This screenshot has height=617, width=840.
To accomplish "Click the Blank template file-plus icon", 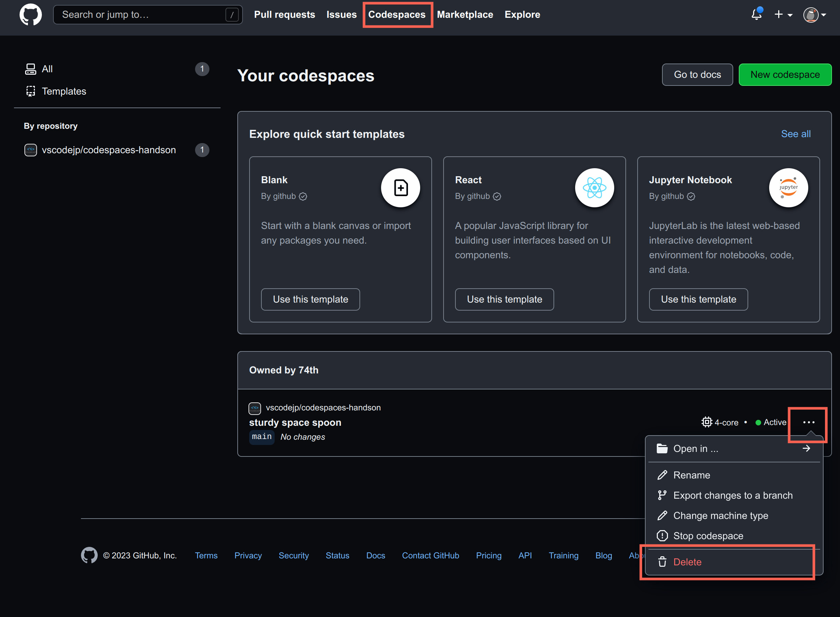I will [x=400, y=187].
